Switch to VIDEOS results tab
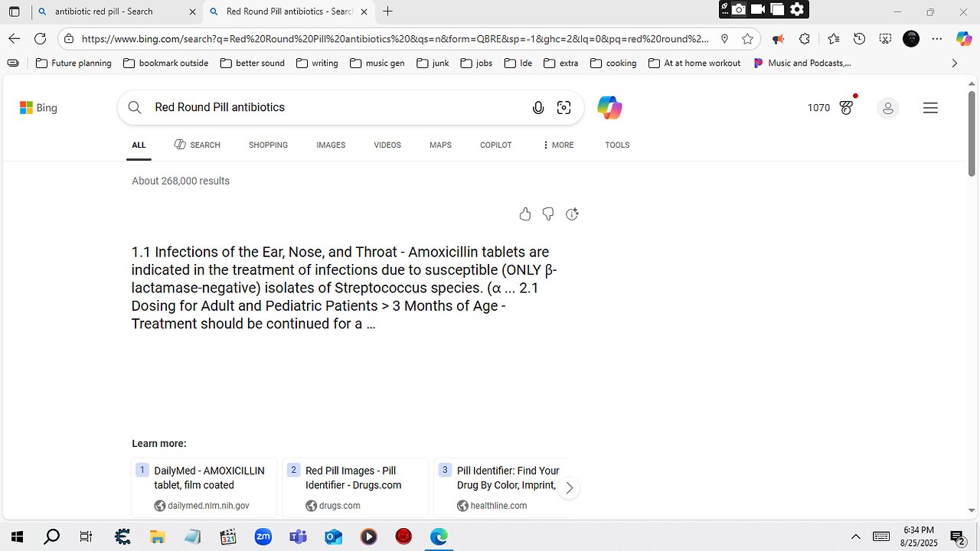Viewport: 980px width, 551px height. tap(387, 145)
